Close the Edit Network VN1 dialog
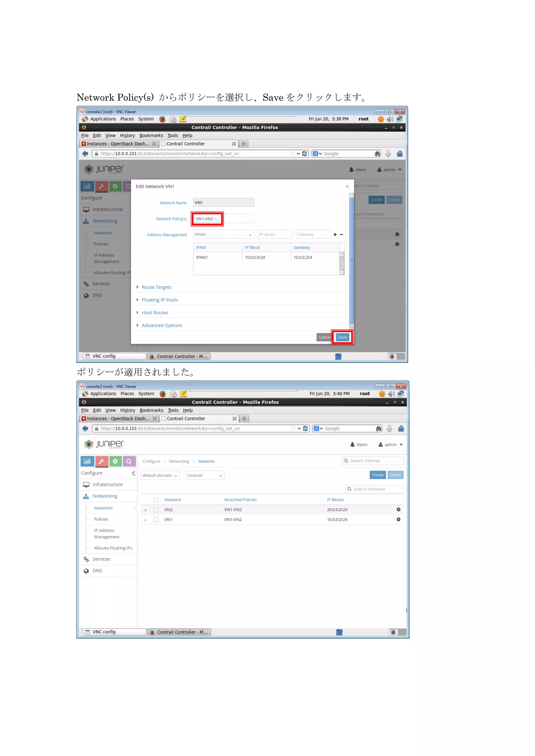The width and height of the screenshot is (535, 756). [x=347, y=186]
